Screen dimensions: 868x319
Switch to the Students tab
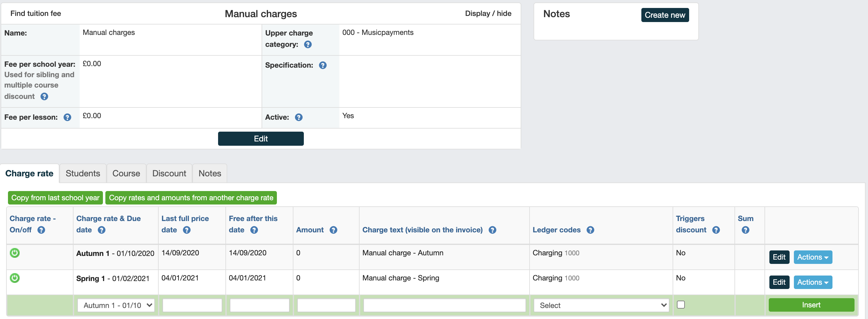tap(83, 173)
